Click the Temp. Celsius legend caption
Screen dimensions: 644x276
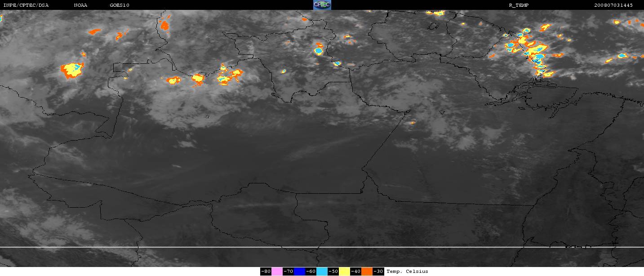click(408, 272)
